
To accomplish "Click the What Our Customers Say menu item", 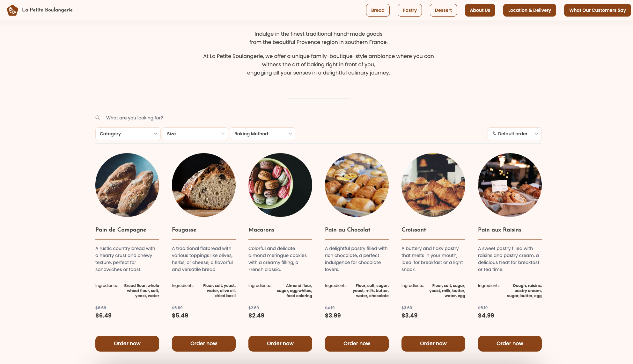I will pos(597,10).
